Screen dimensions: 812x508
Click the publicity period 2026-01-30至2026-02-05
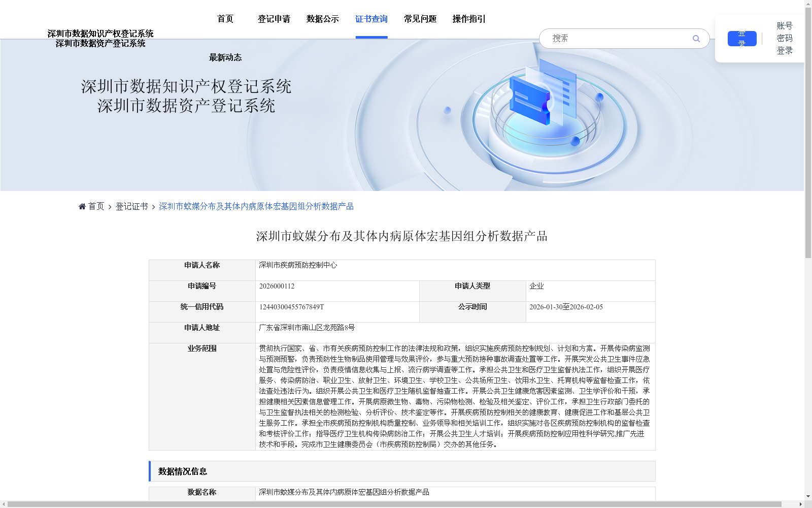tap(566, 307)
